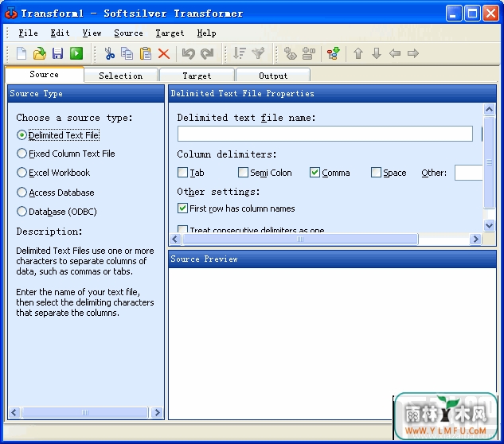This screenshot has height=444, width=504.
Task: Click the Source Preview panel header
Action: tap(332, 259)
